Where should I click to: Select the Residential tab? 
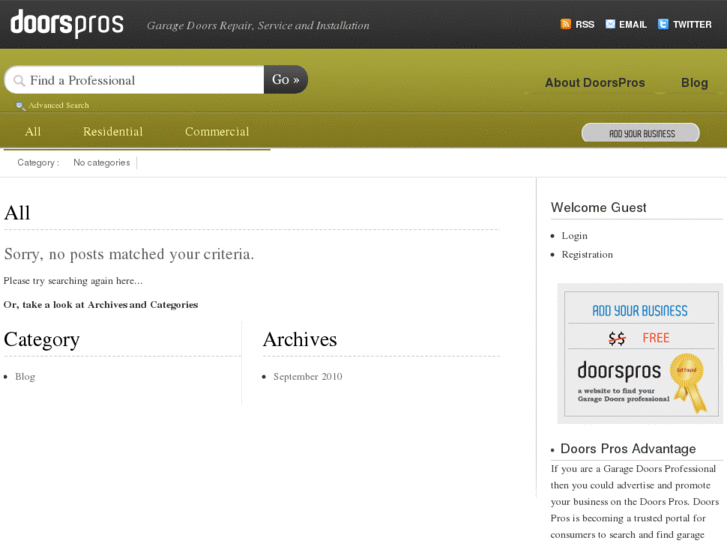point(113,132)
